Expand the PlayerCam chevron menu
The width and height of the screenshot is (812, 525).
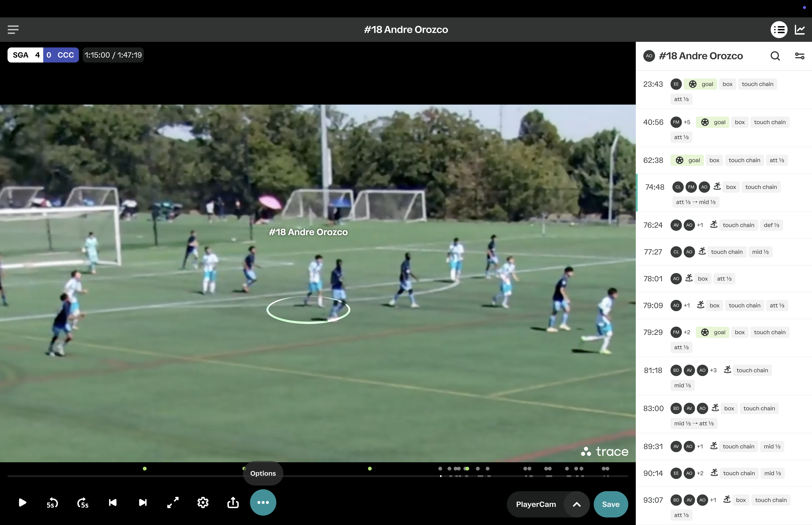(577, 505)
